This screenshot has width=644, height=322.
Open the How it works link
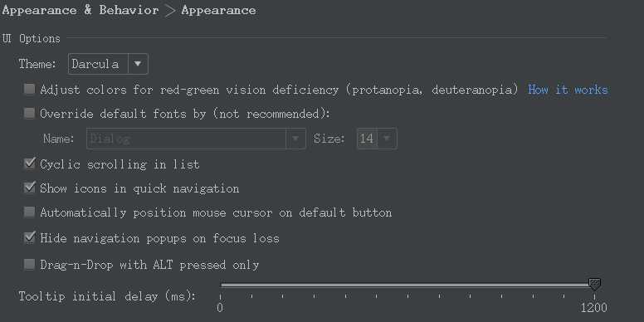[x=568, y=90]
